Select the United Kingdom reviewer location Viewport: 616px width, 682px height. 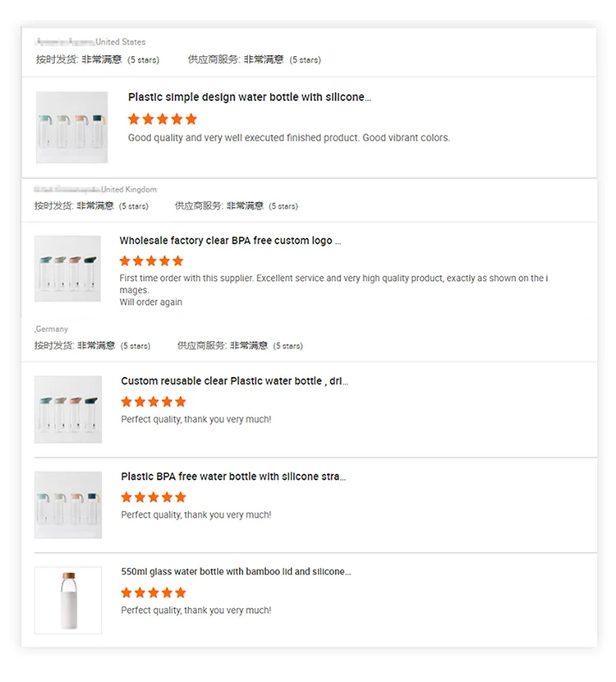coord(129,190)
